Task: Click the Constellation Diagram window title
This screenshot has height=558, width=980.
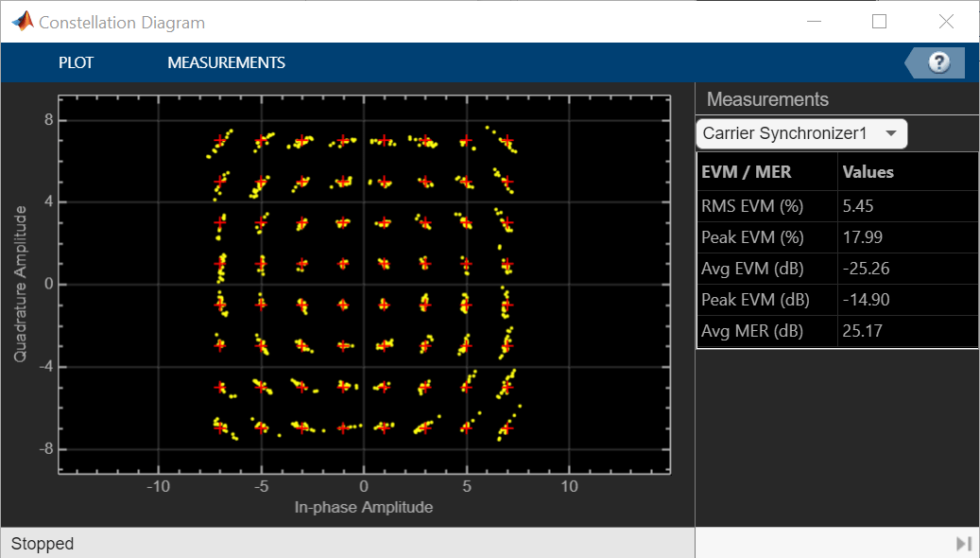Action: pos(122,23)
